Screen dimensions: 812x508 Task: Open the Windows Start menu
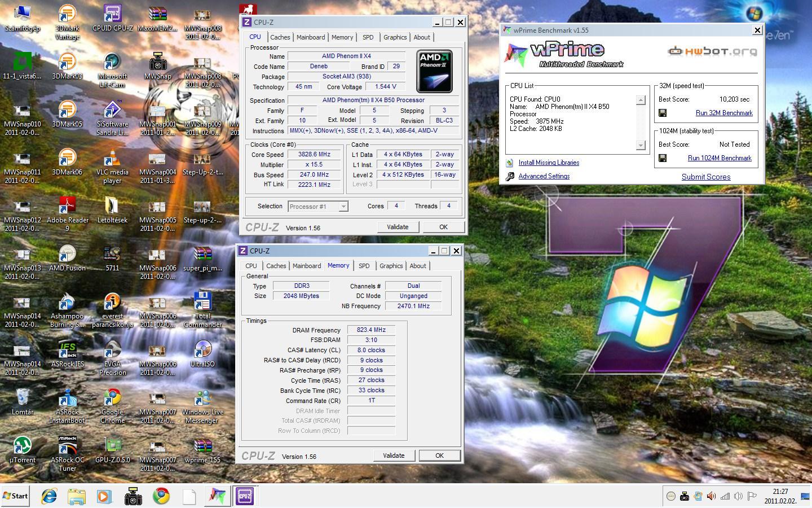(15, 496)
